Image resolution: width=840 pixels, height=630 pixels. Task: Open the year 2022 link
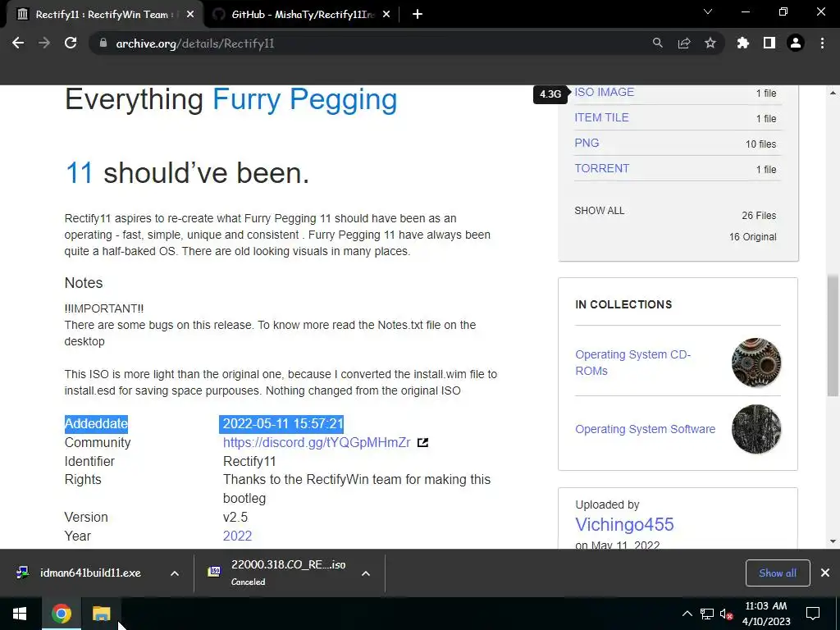pyautogui.click(x=237, y=536)
